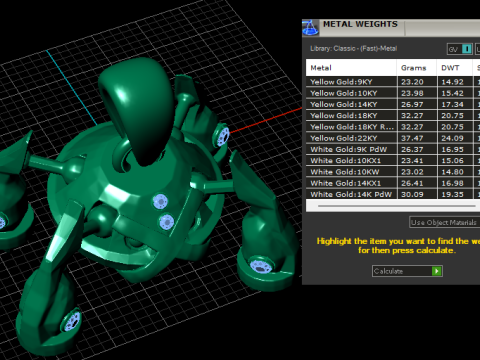Click the Grams column header
This screenshot has height=360, width=480.
pos(417,68)
